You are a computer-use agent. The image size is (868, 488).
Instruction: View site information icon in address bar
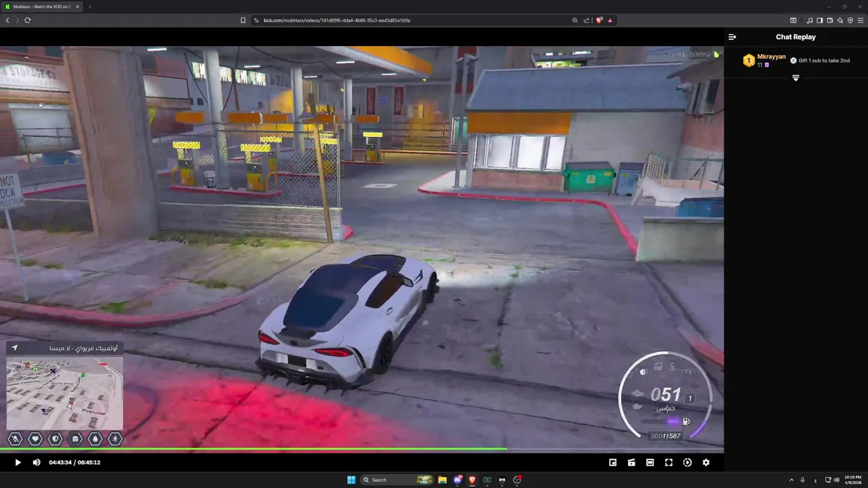coord(256,20)
